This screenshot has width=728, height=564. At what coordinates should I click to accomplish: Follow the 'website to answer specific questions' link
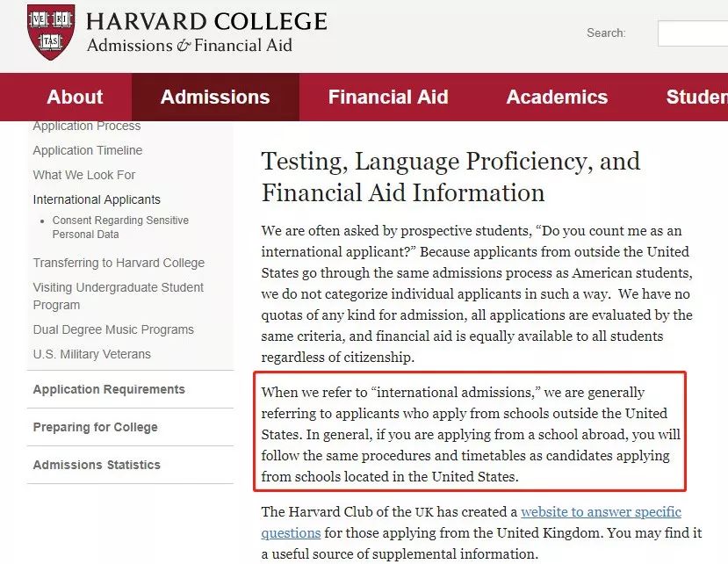point(601,512)
